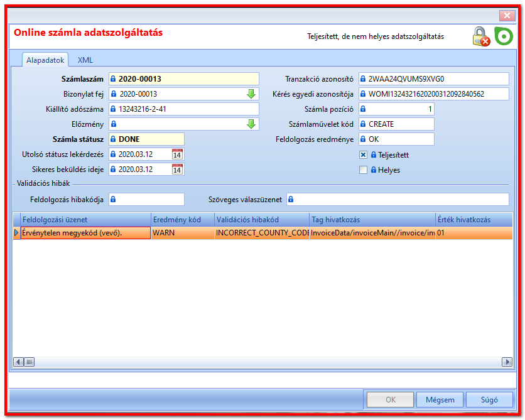Click lock icon in Szöveges válaszüzenet field
Screen dimensions: 525x420
[291, 200]
